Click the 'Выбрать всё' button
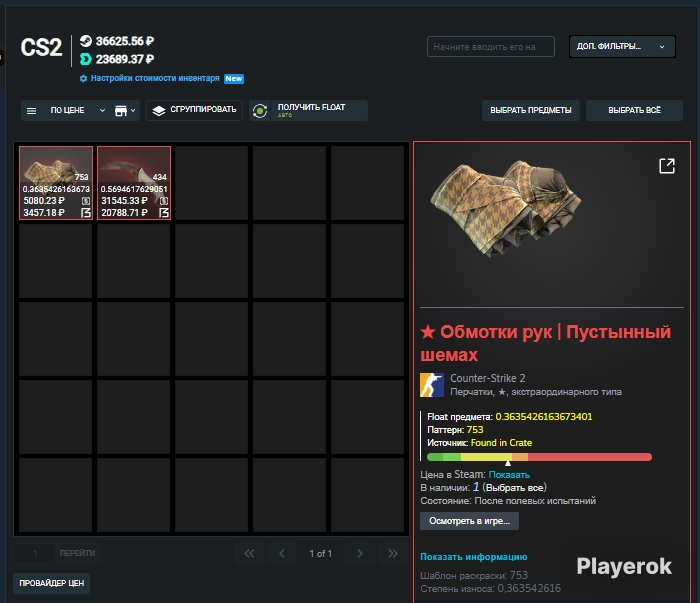This screenshot has height=603, width=700. click(x=634, y=110)
